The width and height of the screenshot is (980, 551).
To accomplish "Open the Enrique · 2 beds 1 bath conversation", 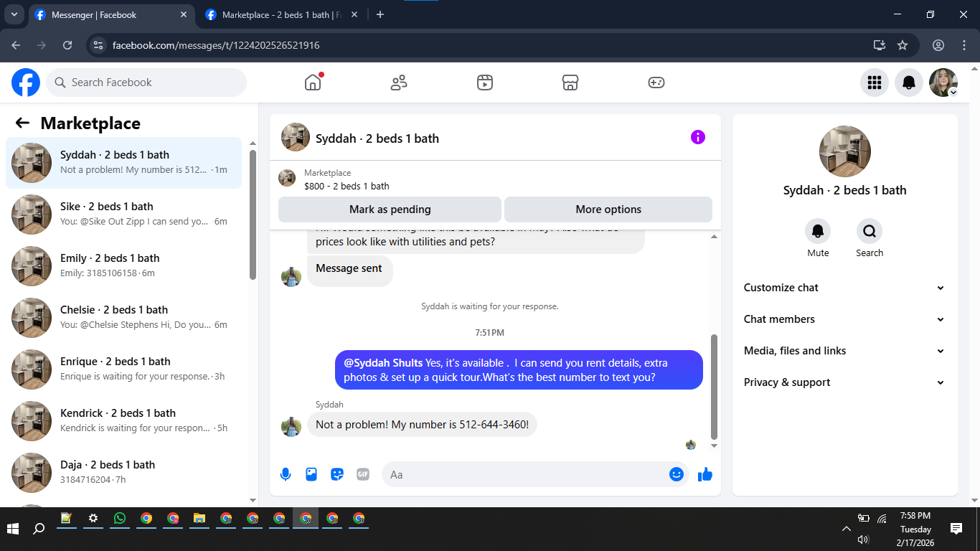I will [x=124, y=369].
